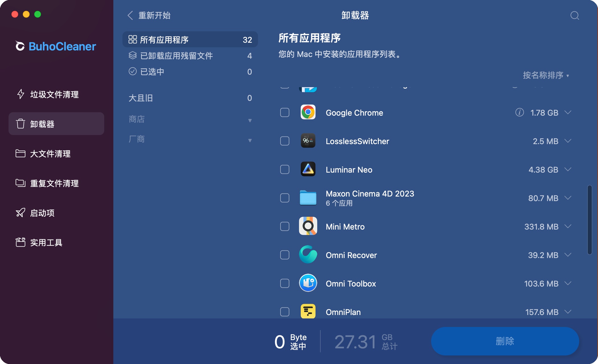Click the Mini Metro app icon
This screenshot has width=598, height=364.
pyautogui.click(x=308, y=226)
